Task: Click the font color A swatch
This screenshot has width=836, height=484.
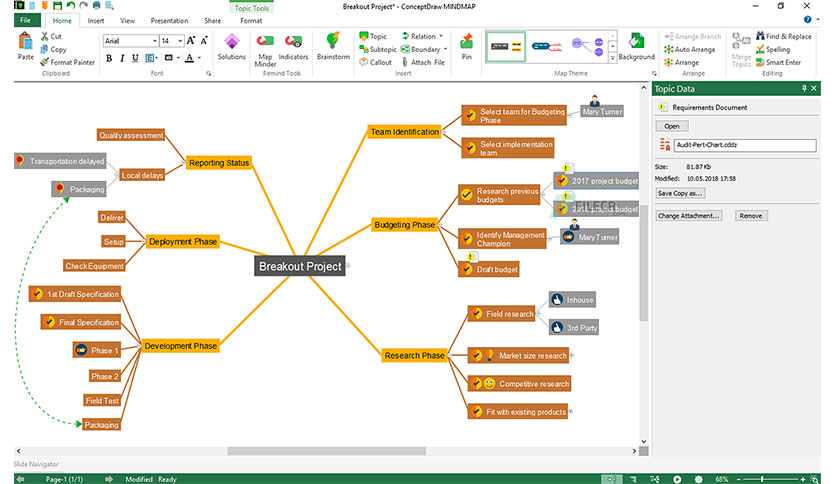Action: tap(189, 58)
